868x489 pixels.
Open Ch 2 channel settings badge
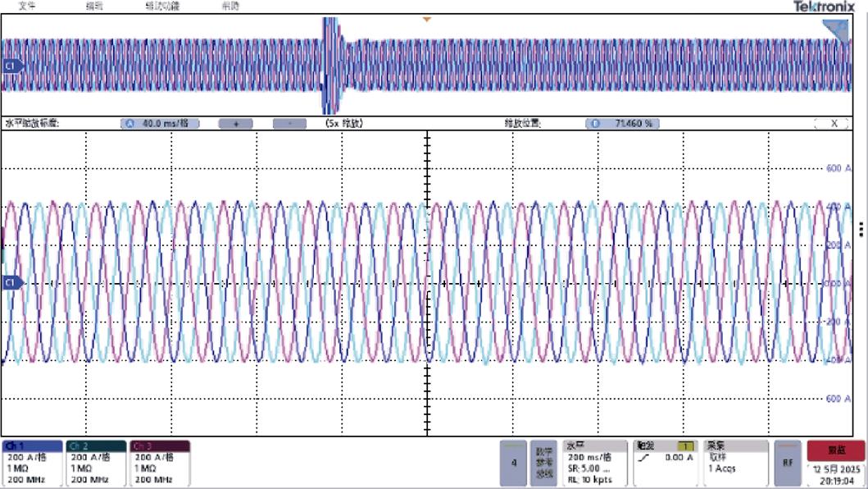click(96, 463)
